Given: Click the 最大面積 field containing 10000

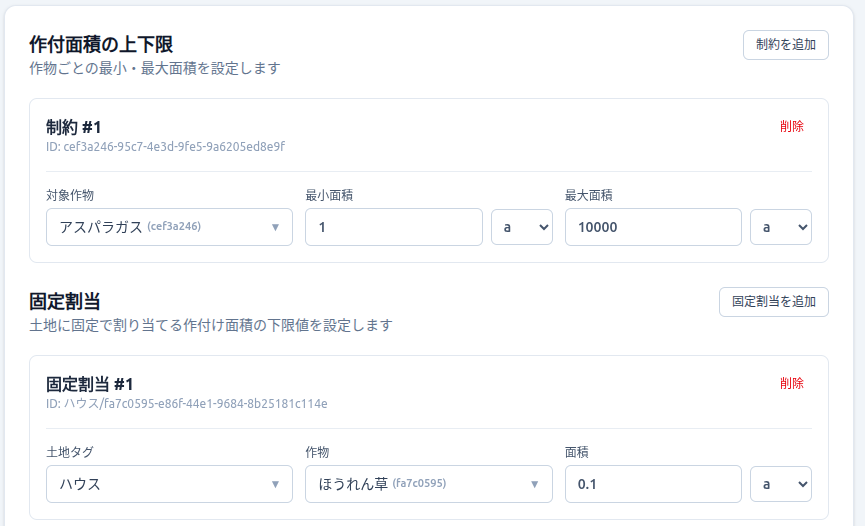Looking at the screenshot, I should 653,227.
